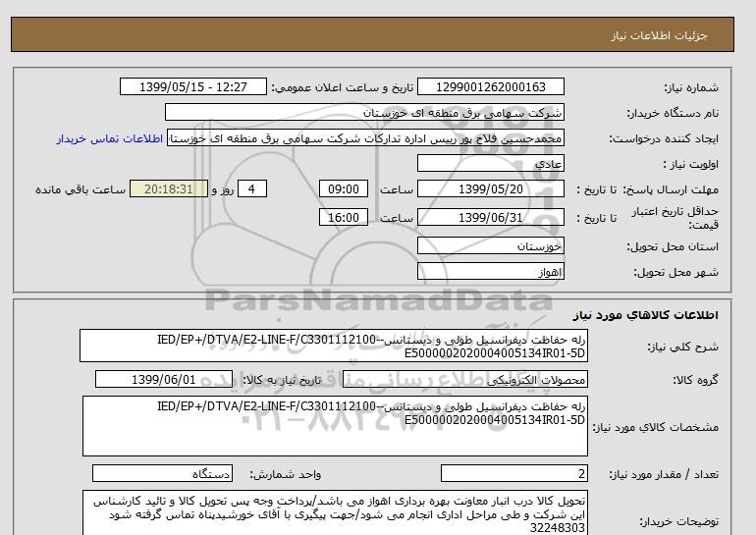The width and height of the screenshot is (756, 535).
Task: Select the announcement date field 1399/05/15 - 12:27
Action: click(x=192, y=86)
